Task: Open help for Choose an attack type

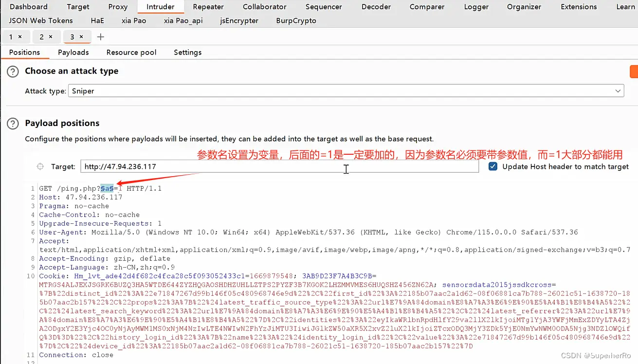Action: pyautogui.click(x=13, y=72)
